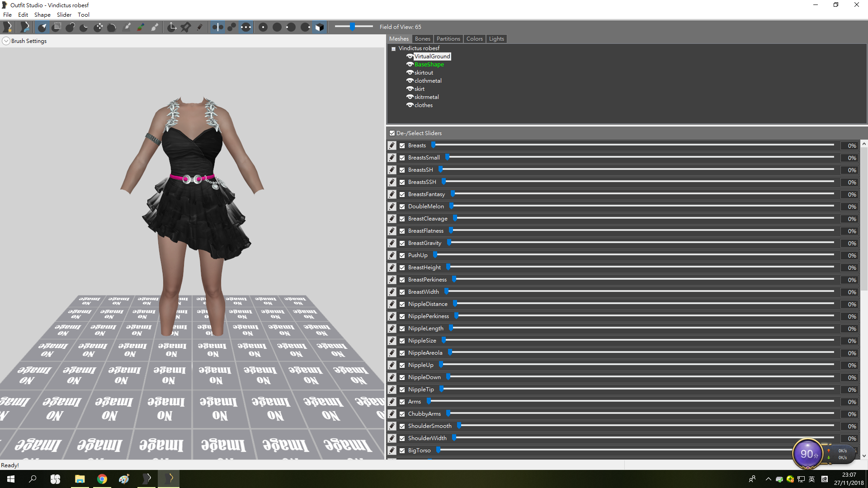Select the clothmetal mesh item
The width and height of the screenshot is (868, 488).
[428, 80]
